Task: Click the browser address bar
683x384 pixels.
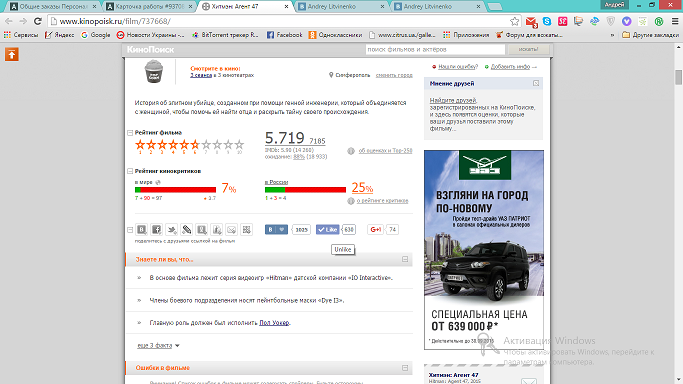Action: tap(279, 21)
